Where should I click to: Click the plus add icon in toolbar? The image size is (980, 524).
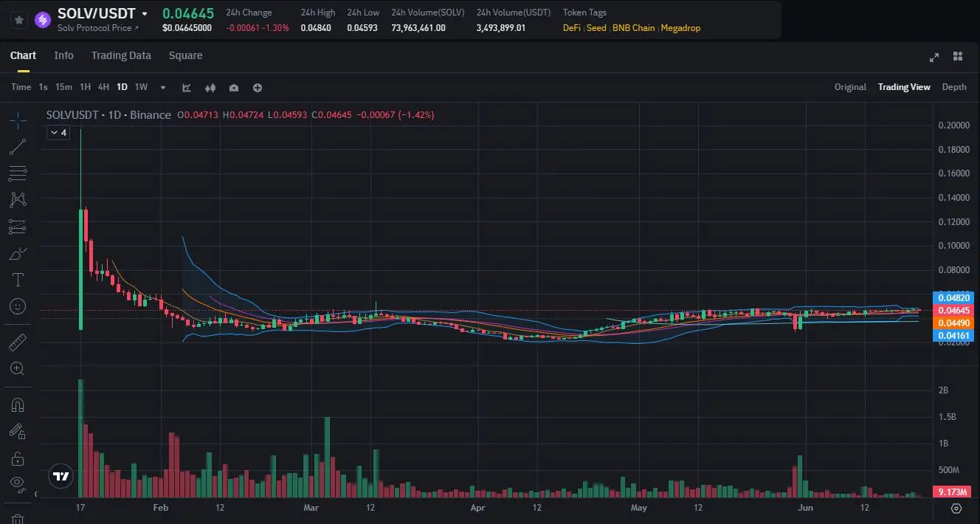coord(258,87)
